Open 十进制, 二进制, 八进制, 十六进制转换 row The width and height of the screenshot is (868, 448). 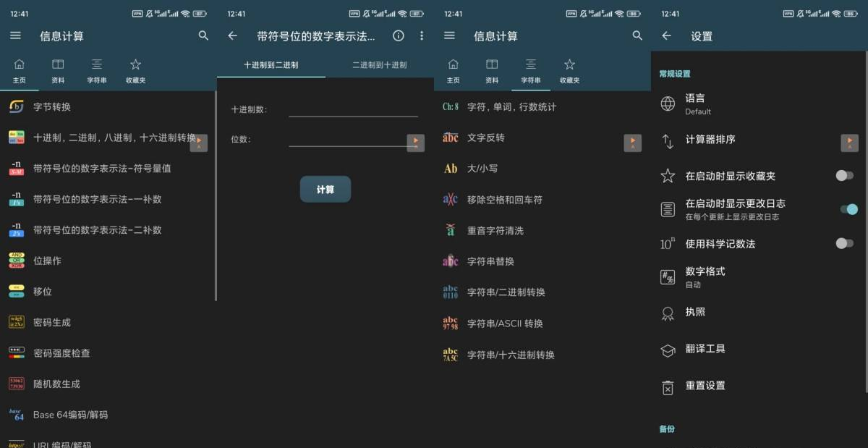[x=109, y=138]
